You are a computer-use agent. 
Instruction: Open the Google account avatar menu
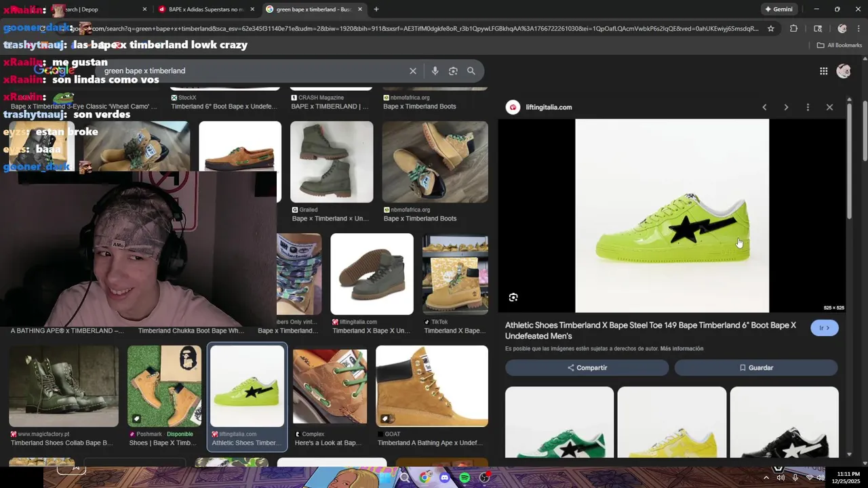[x=844, y=71]
